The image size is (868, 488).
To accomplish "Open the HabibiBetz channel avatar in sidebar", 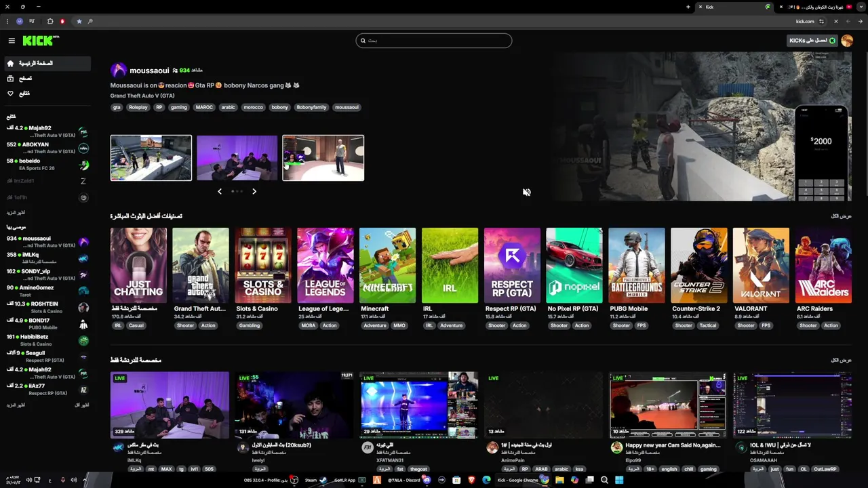I will click(x=83, y=340).
